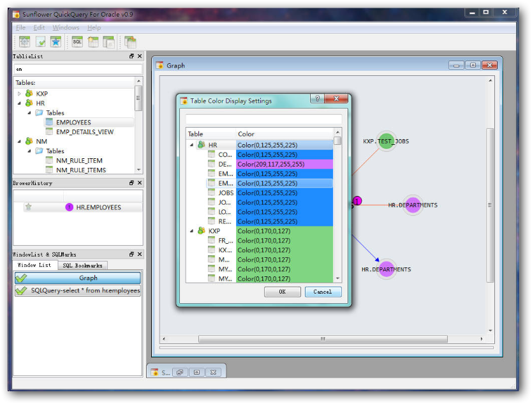The width and height of the screenshot is (532, 404).
Task: Open the Help menu
Action: click(94, 27)
